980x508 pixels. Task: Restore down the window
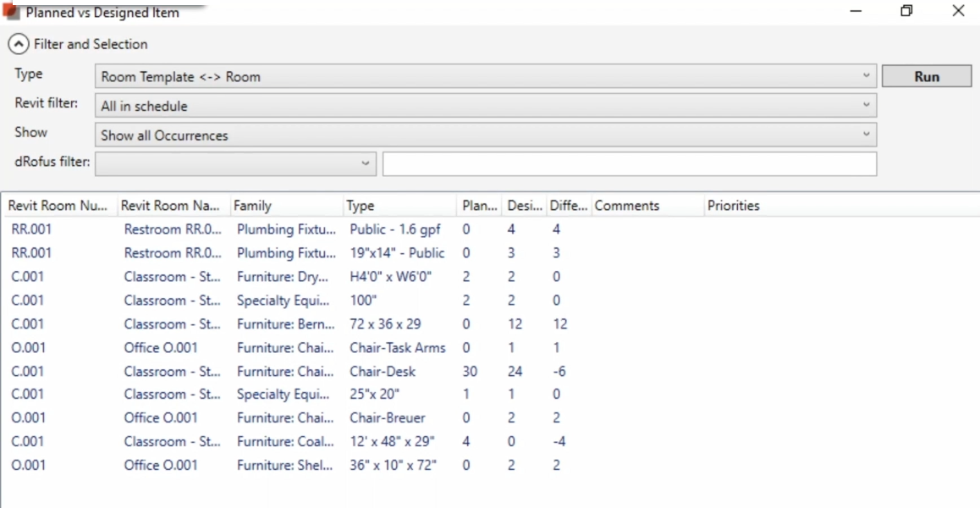coord(906,12)
